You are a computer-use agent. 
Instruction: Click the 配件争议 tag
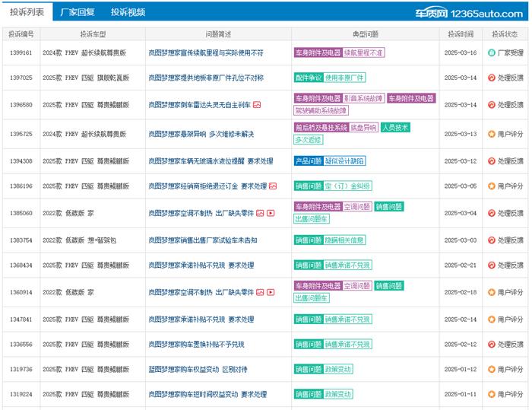(309, 78)
